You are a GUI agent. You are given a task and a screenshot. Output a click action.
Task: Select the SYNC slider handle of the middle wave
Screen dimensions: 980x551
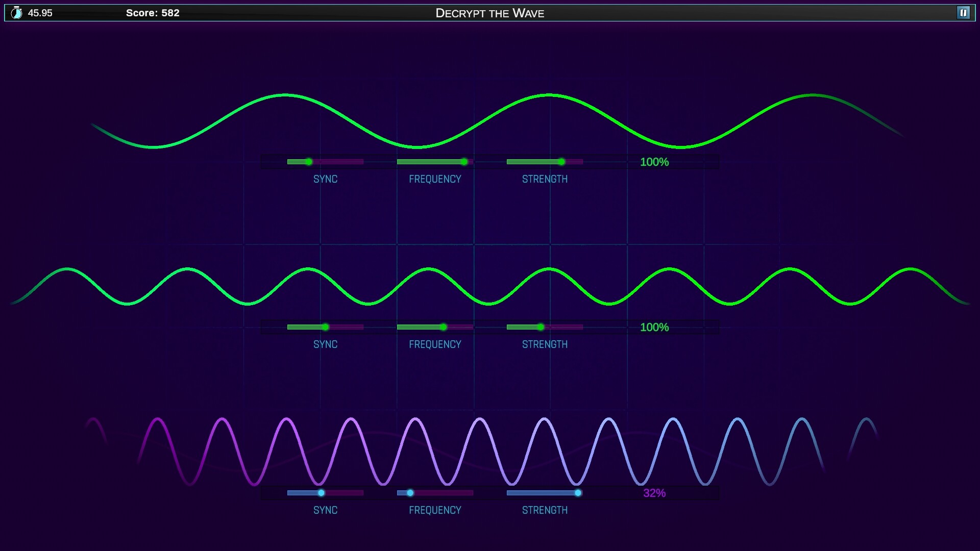pyautogui.click(x=326, y=327)
